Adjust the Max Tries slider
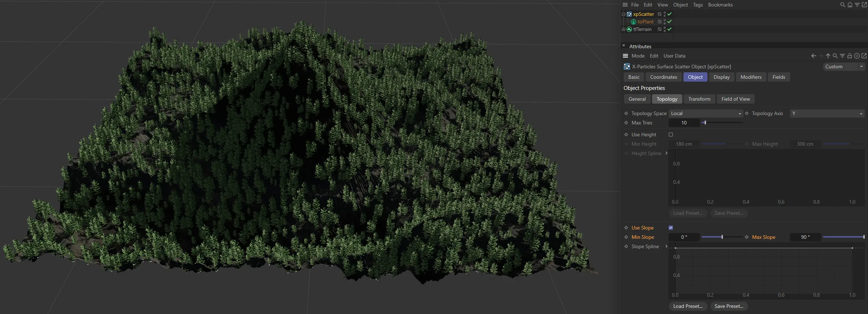 point(722,123)
